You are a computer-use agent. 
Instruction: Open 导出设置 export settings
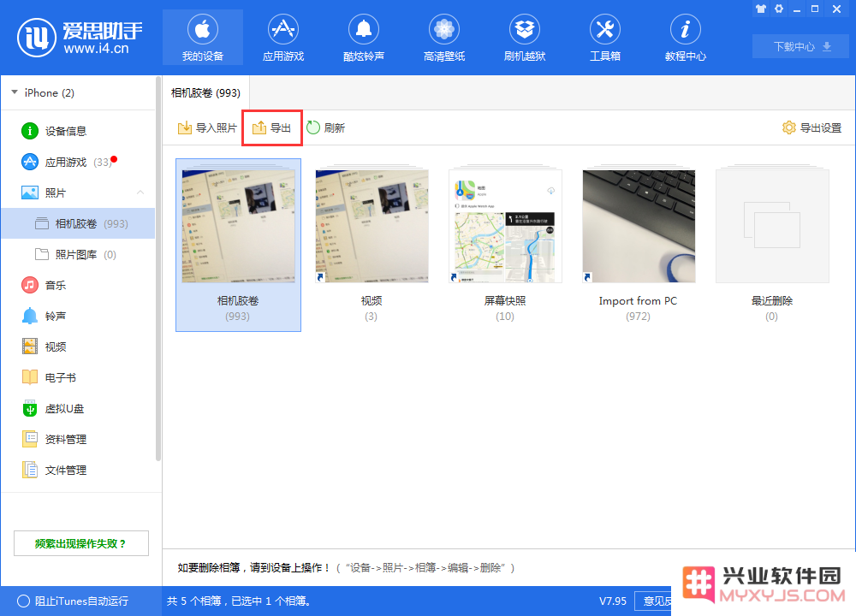click(811, 127)
